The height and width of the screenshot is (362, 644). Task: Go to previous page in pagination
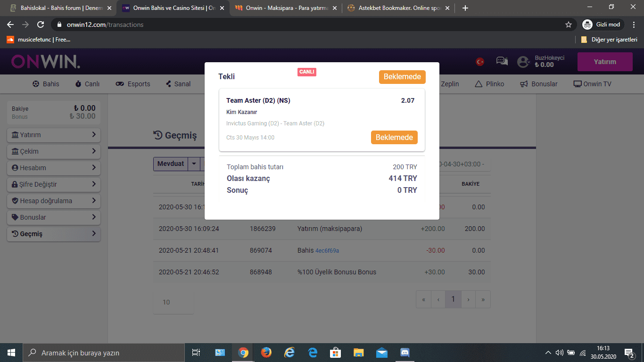(x=438, y=299)
